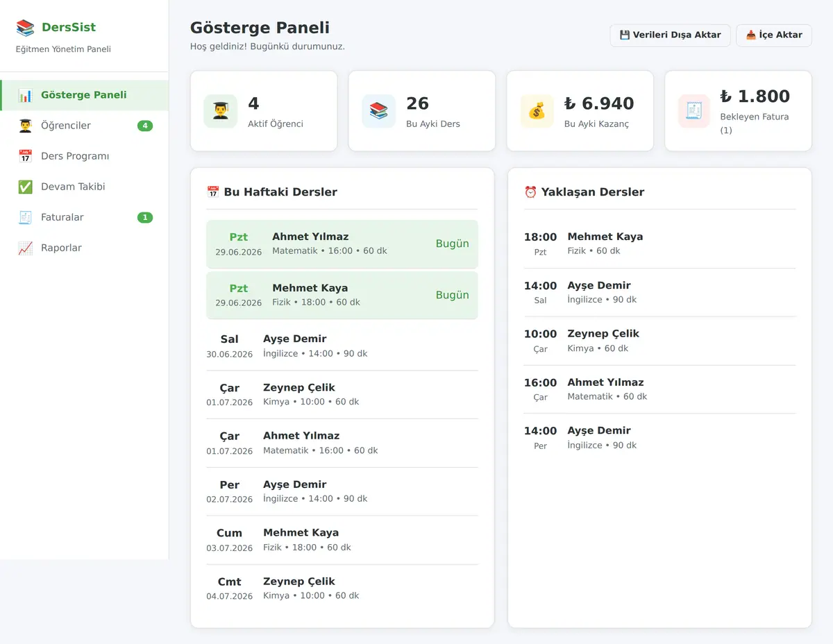The width and height of the screenshot is (833, 644).
Task: Click the Aktif Öğrenci card student icon
Action: [x=221, y=111]
